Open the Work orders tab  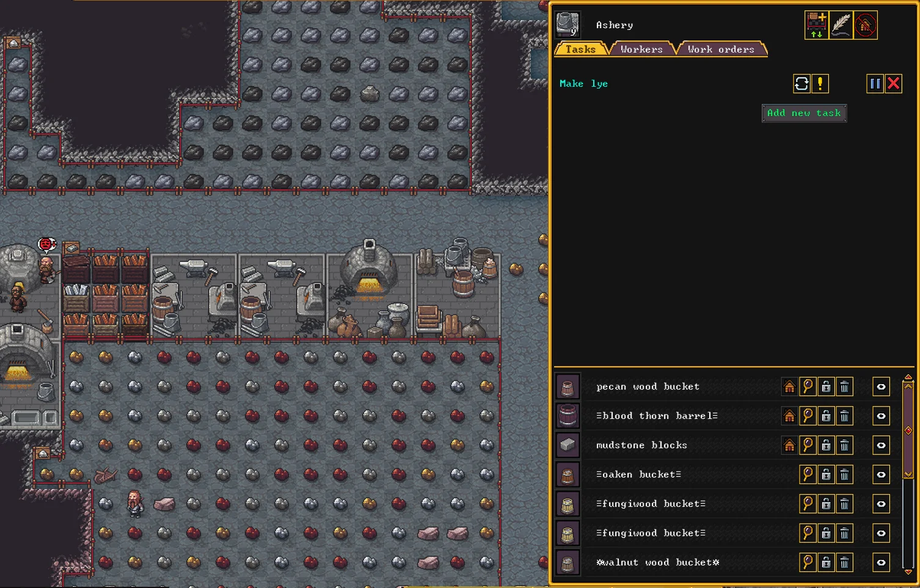[721, 49]
